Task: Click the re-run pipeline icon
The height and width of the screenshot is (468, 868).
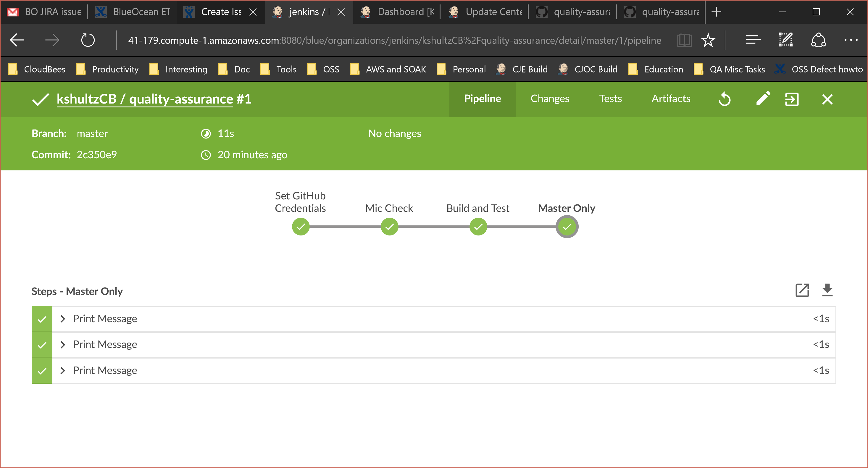Action: pos(725,99)
